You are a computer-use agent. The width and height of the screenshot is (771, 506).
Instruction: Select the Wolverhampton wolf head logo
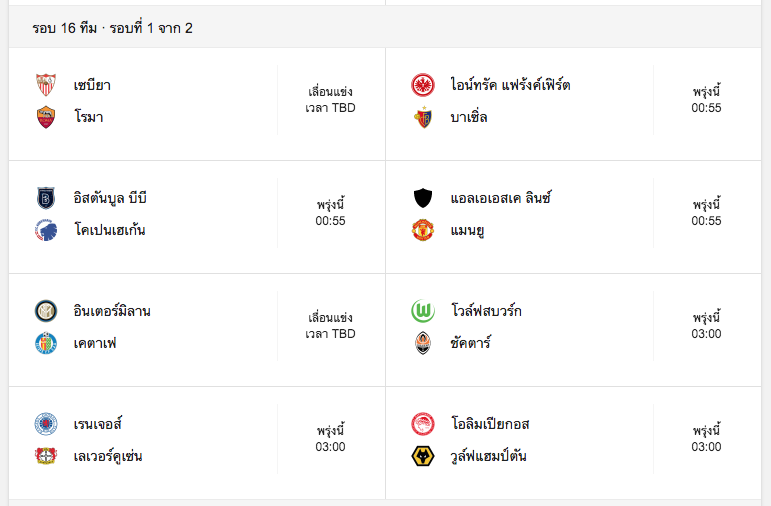click(423, 456)
